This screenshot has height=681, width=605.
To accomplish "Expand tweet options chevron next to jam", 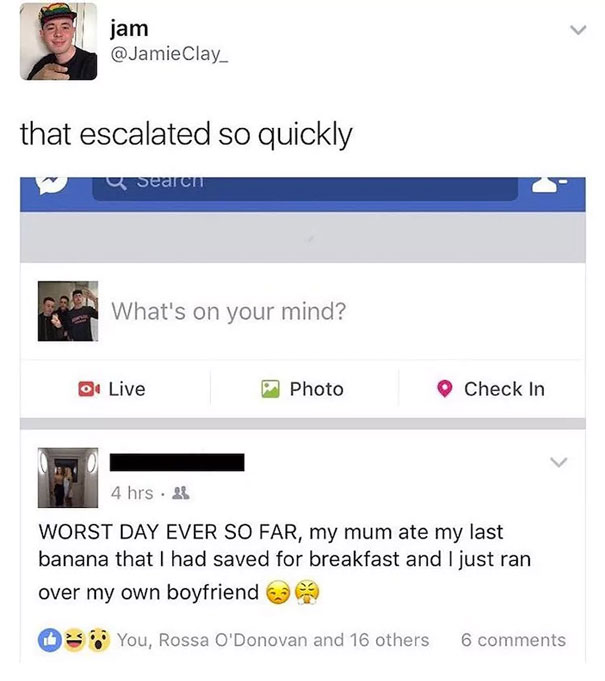I will 578,30.
